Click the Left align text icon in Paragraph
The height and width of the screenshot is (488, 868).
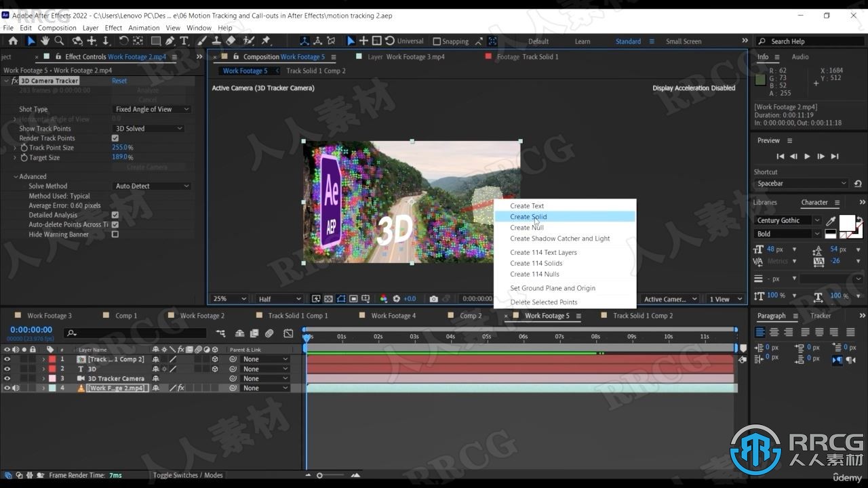coord(760,332)
